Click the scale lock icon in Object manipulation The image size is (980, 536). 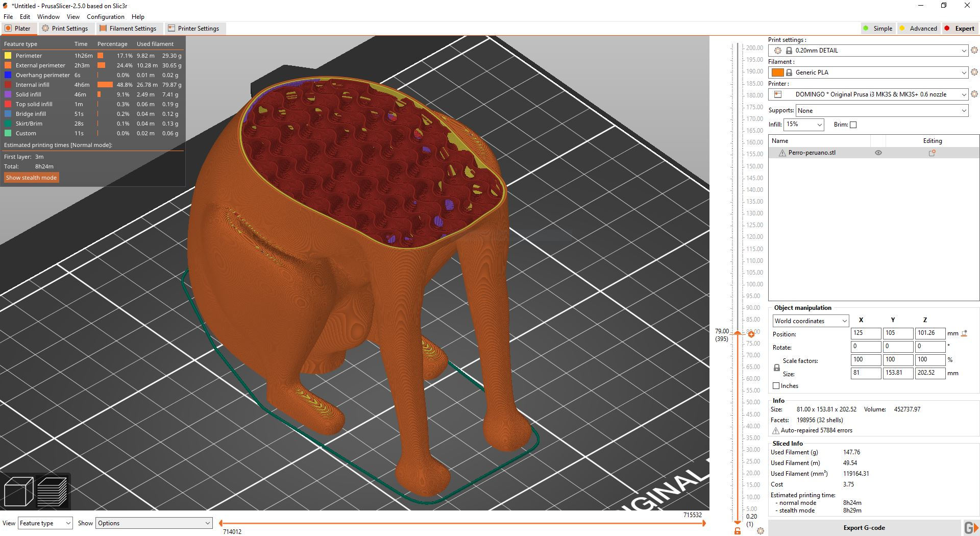click(776, 367)
